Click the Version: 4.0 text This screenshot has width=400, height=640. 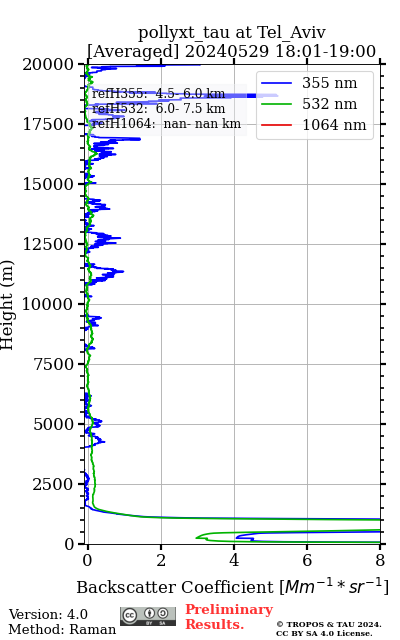click(x=48, y=614)
